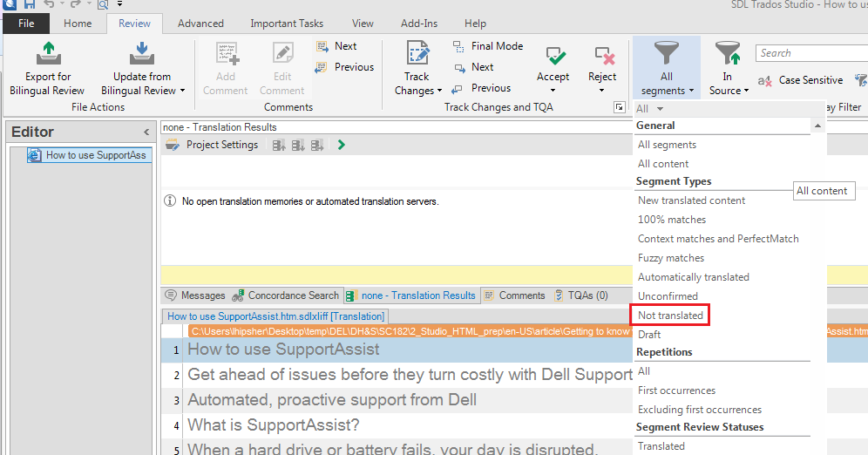Select Automatically translated filter

pos(694,277)
